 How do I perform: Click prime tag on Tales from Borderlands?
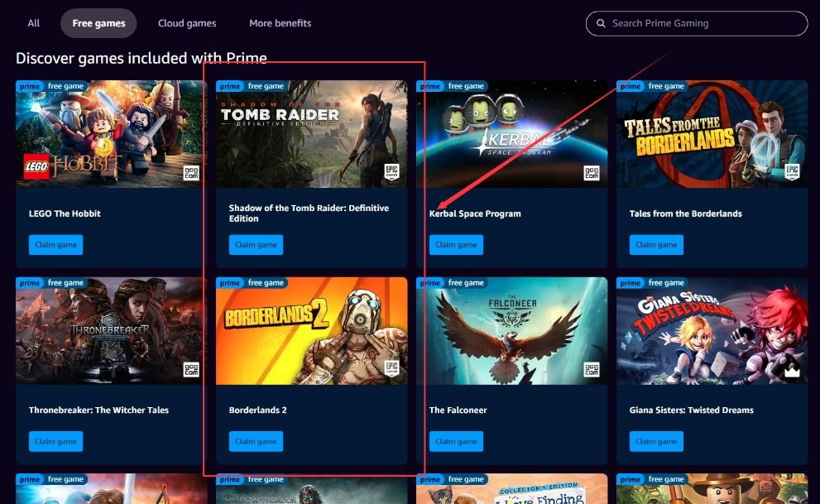653,86
